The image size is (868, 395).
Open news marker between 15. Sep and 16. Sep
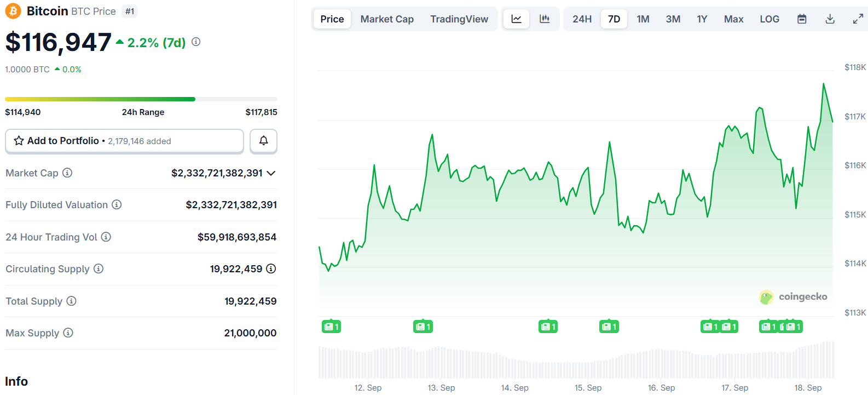609,327
